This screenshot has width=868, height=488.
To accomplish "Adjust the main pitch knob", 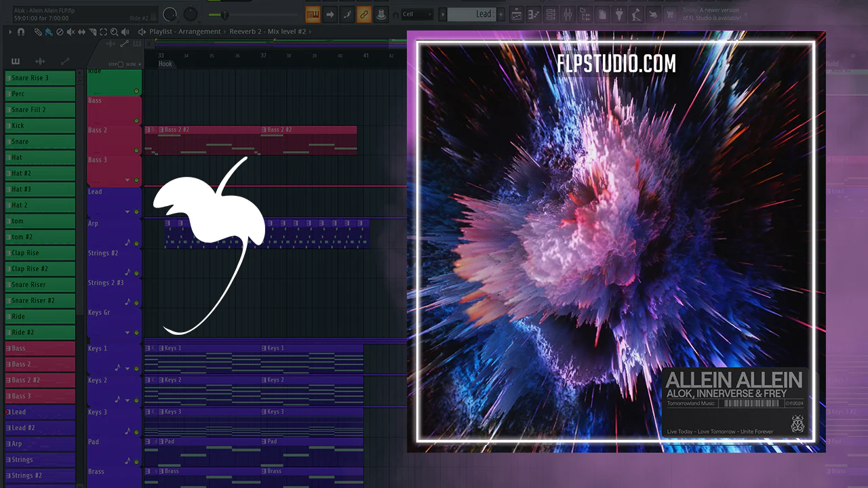I will coord(191,14).
